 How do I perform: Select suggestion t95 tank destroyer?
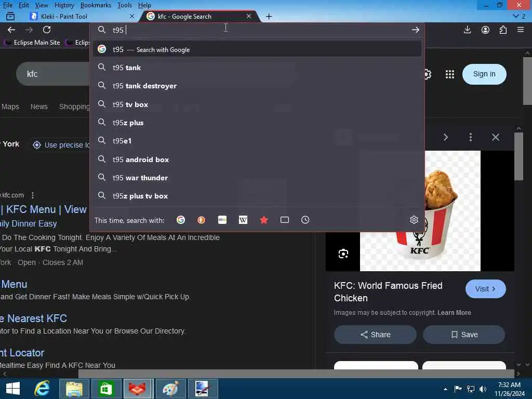coord(257,86)
